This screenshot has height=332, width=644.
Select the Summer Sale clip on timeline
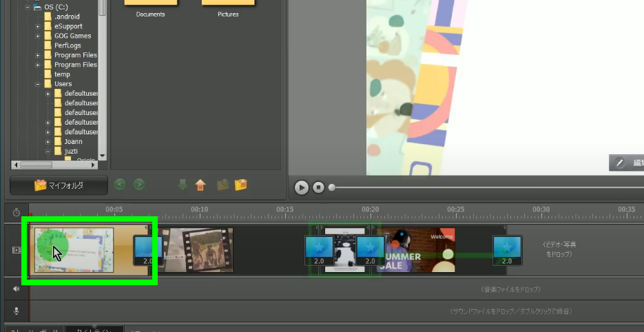(415, 249)
